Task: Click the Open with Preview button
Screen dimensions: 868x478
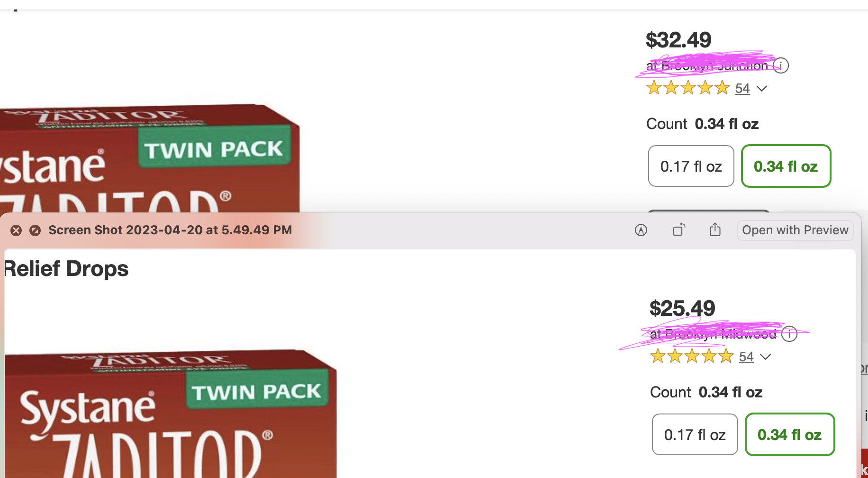Action: pyautogui.click(x=795, y=230)
